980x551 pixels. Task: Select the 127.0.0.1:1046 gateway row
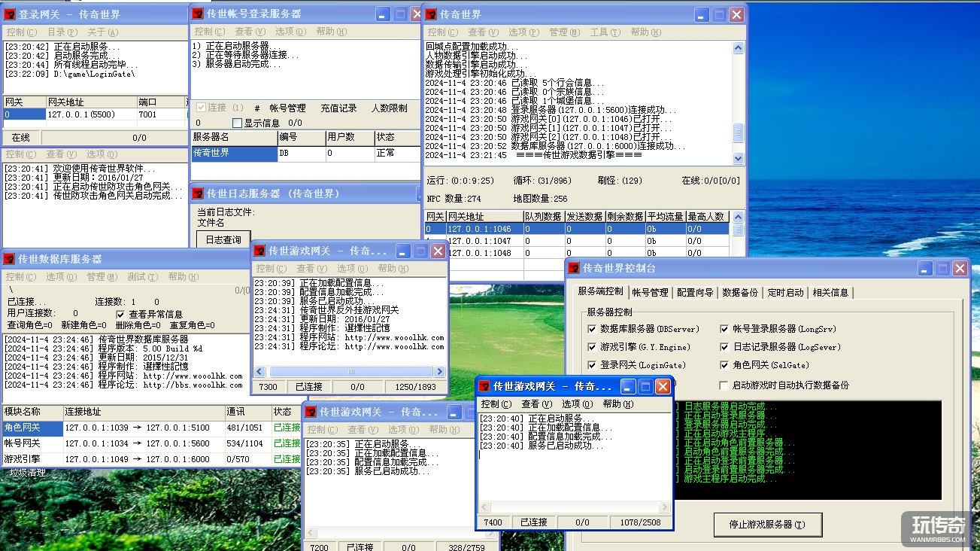[x=576, y=229]
